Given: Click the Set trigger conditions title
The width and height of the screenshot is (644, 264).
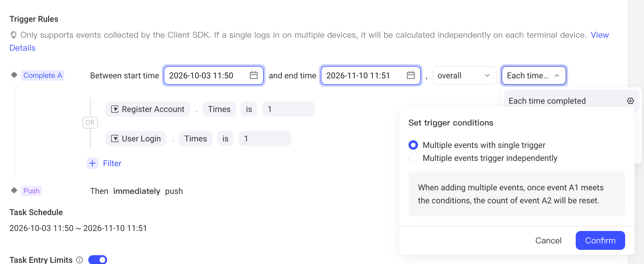Looking at the screenshot, I should click(451, 123).
